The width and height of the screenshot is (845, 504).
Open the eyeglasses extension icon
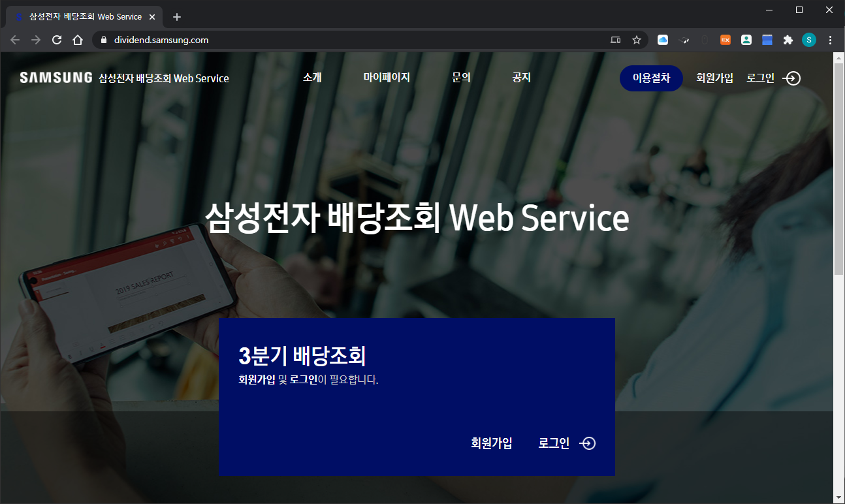click(x=684, y=40)
